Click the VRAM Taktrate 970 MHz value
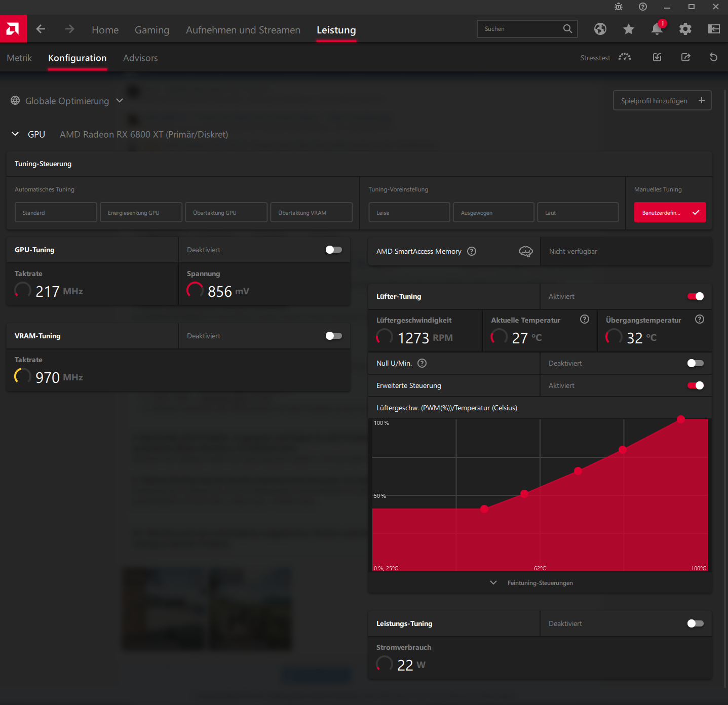The height and width of the screenshot is (705, 728). pyautogui.click(x=59, y=377)
